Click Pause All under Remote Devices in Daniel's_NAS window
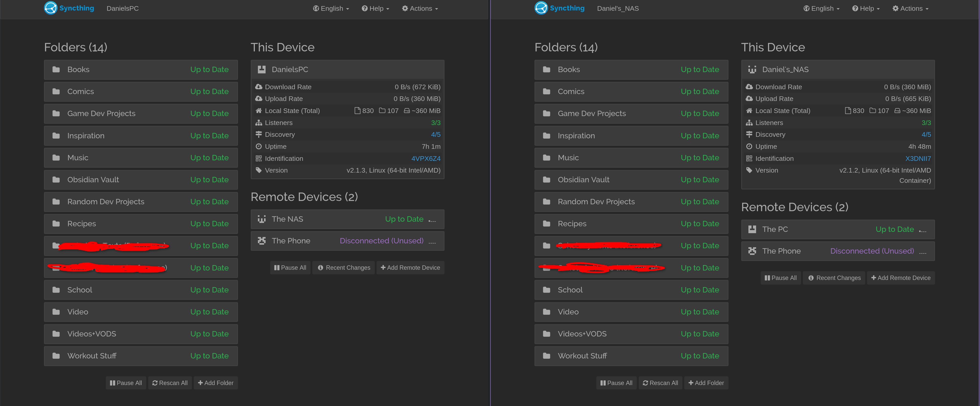980x406 pixels. tap(781, 278)
